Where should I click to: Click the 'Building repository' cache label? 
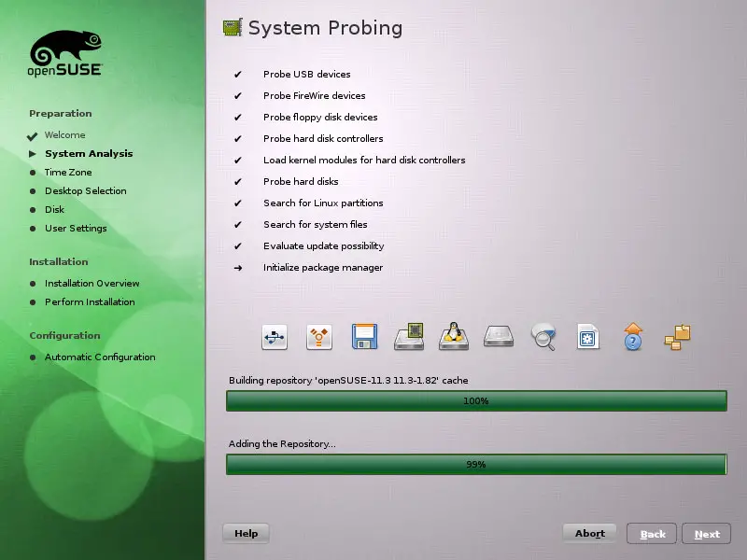click(348, 381)
